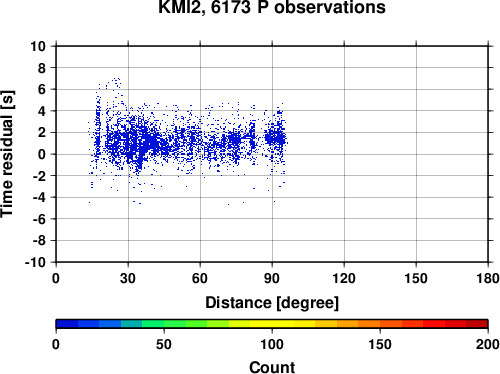Click the y-axis tick label 0
This screenshot has height=374, width=500.
[x=42, y=154]
